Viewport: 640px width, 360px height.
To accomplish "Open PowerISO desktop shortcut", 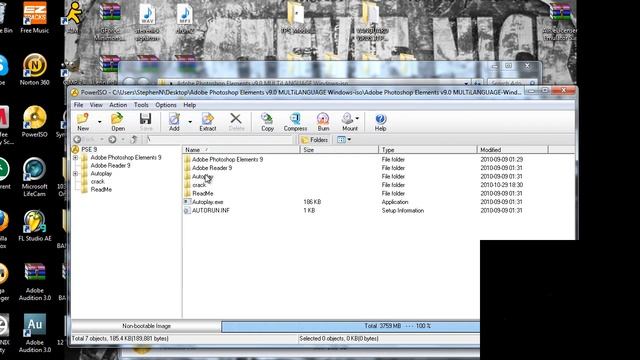I will click(34, 122).
